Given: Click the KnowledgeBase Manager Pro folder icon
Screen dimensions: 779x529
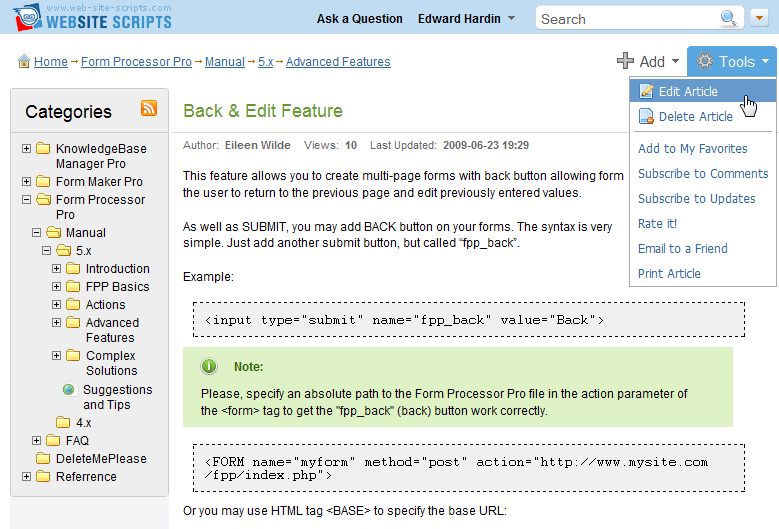Looking at the screenshot, I should (43, 148).
